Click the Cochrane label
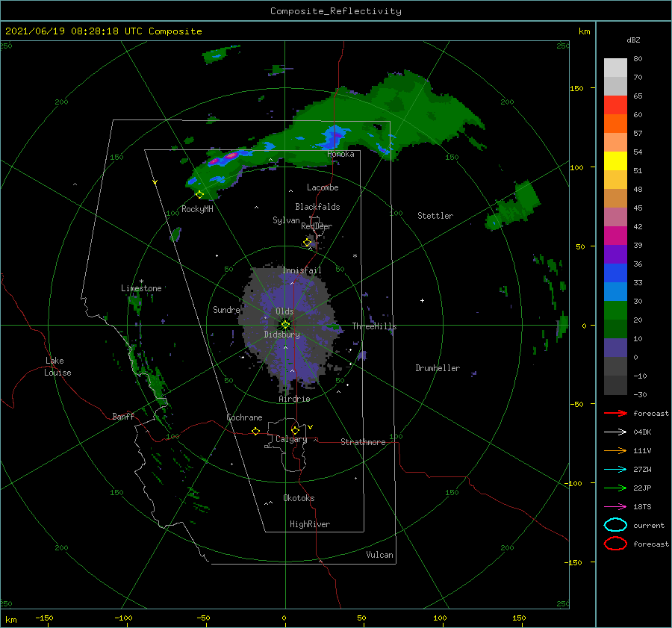The width and height of the screenshot is (672, 628). coord(244,417)
